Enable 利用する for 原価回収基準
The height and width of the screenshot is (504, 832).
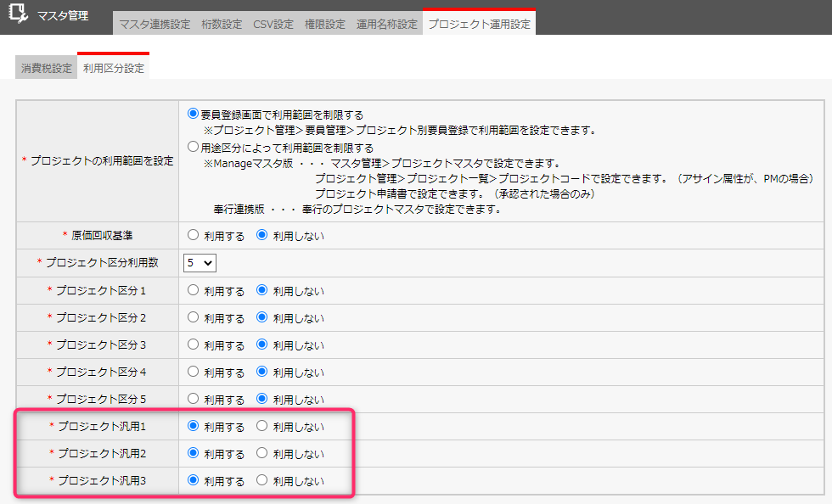(193, 235)
